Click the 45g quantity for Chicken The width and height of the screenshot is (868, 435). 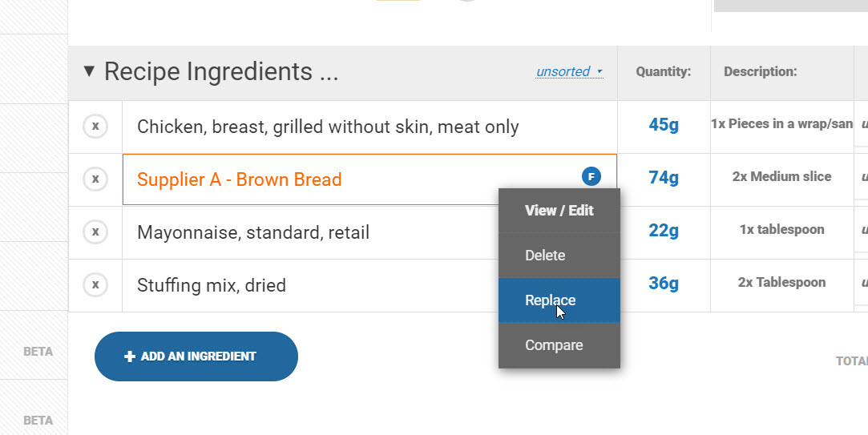664,125
